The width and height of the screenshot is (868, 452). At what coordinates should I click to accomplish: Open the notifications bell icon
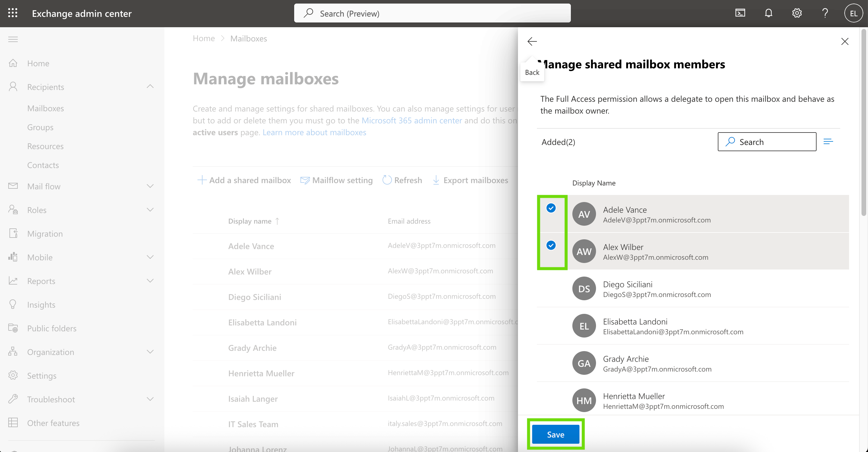[x=769, y=13]
